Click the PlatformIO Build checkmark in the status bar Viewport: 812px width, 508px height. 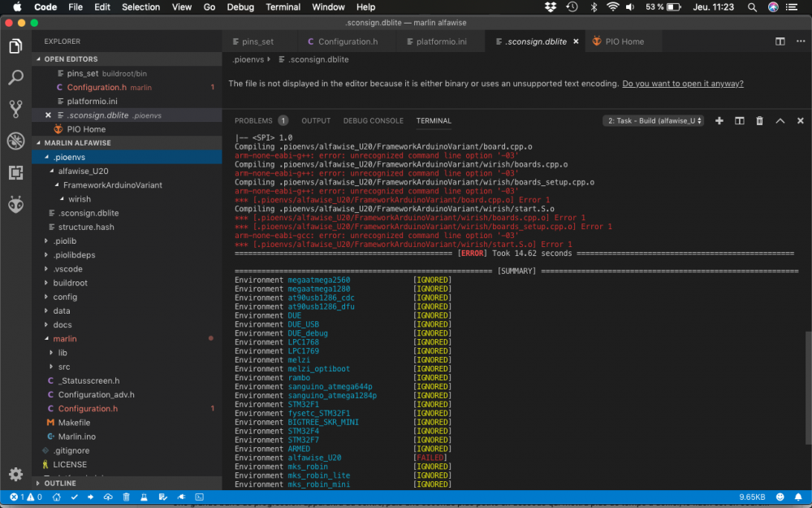tap(75, 497)
